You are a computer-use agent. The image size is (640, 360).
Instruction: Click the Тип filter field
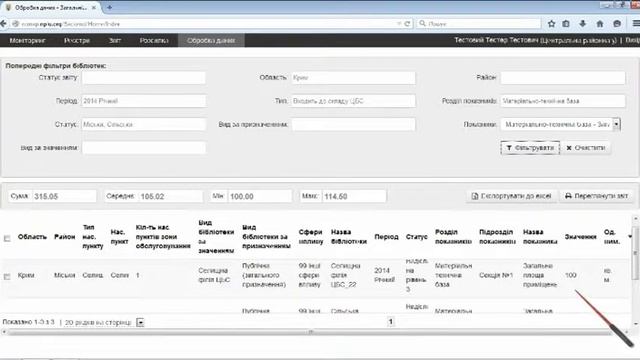353,101
